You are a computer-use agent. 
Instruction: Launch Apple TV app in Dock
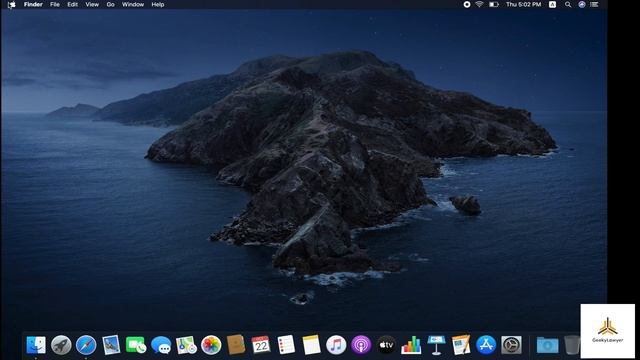386,345
